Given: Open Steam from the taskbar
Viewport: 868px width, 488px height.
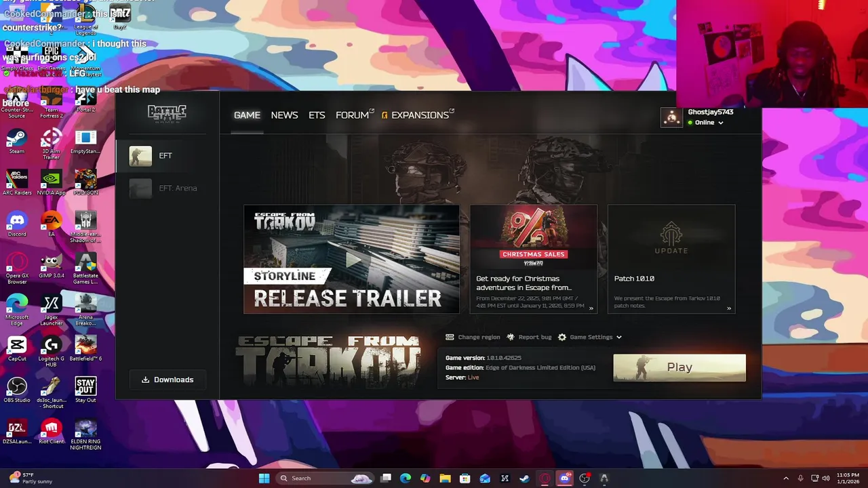Looking at the screenshot, I should [x=524, y=478].
